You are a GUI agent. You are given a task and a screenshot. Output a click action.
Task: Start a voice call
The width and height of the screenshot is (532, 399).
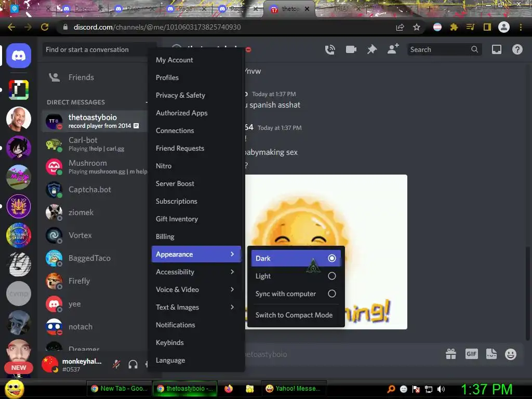[x=330, y=49]
